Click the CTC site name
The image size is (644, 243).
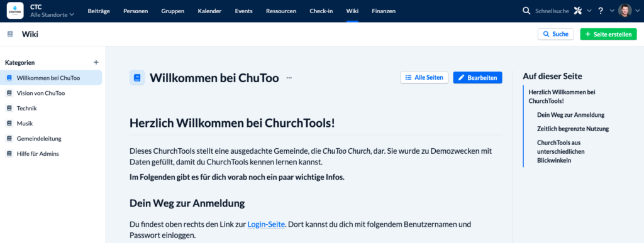pos(36,6)
